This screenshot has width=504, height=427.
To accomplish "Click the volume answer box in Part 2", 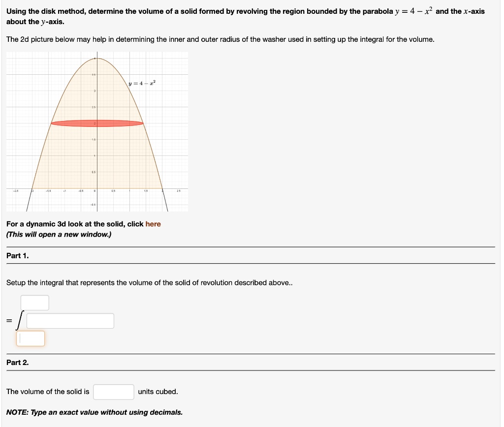I will pos(114,392).
